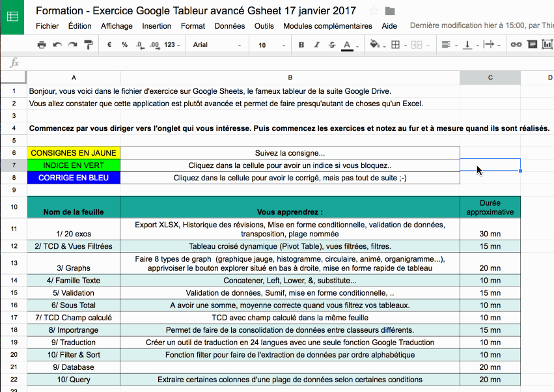Redo the last action
Image resolution: width=554 pixels, height=392 pixels.
(72, 45)
